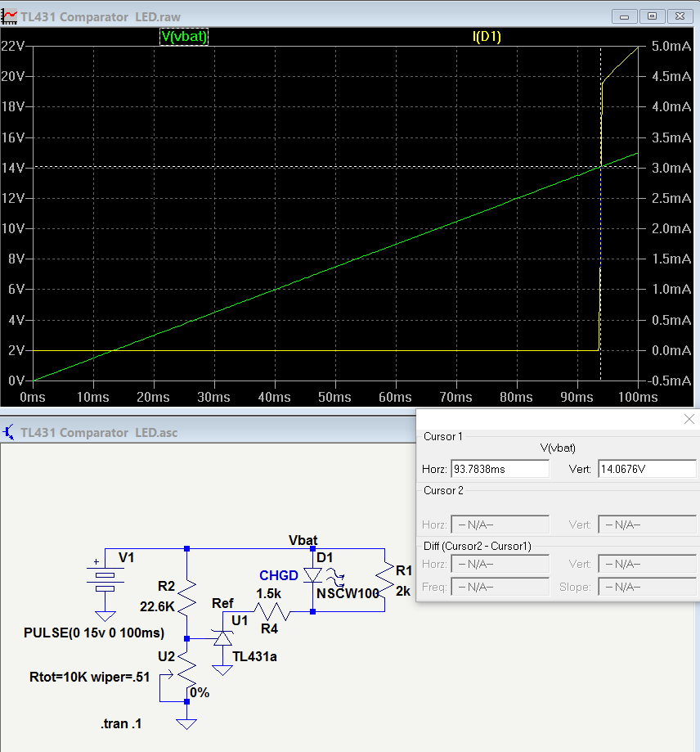Click the 22V label on left axis
This screenshot has width=700, height=752.
pos(13,46)
